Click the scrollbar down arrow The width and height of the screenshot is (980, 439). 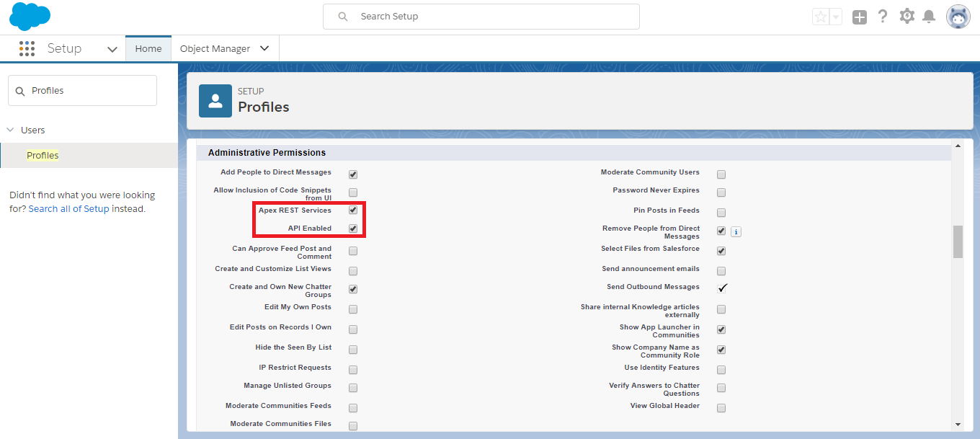point(958,425)
